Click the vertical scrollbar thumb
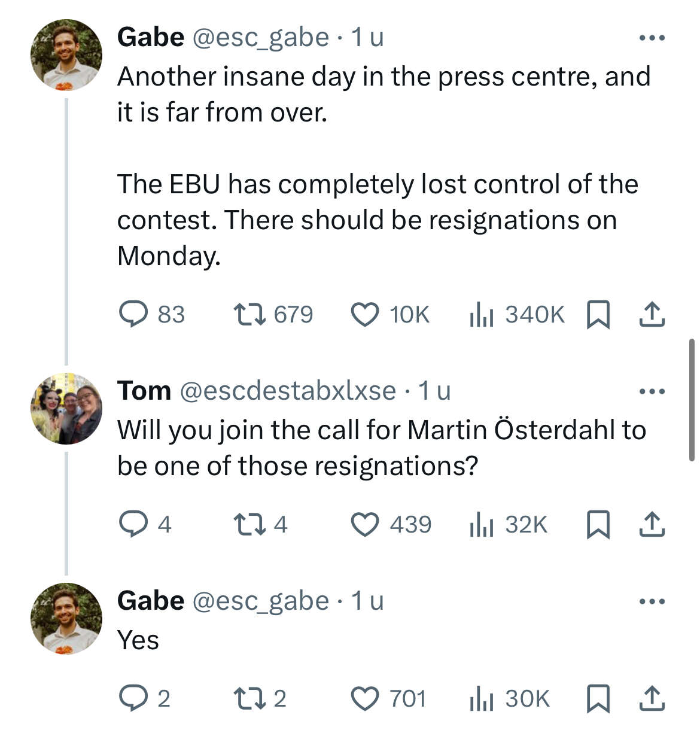 692,399
